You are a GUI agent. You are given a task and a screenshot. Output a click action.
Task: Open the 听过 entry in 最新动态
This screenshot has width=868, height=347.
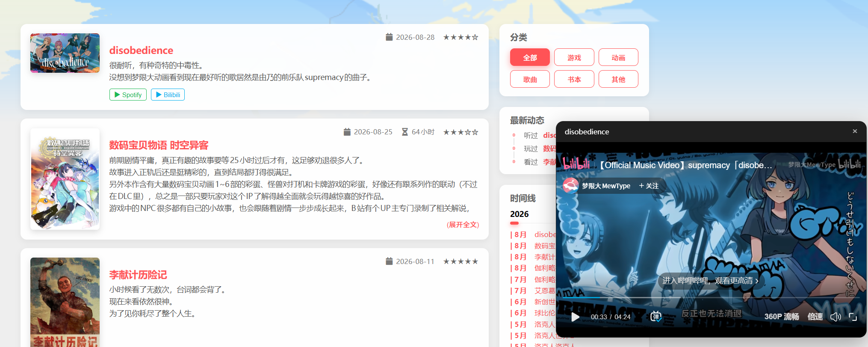[549, 135]
